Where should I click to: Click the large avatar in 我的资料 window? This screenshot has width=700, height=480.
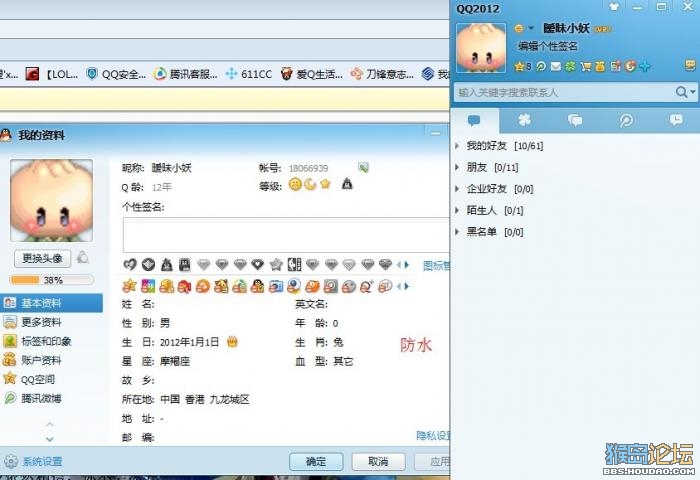(x=51, y=200)
